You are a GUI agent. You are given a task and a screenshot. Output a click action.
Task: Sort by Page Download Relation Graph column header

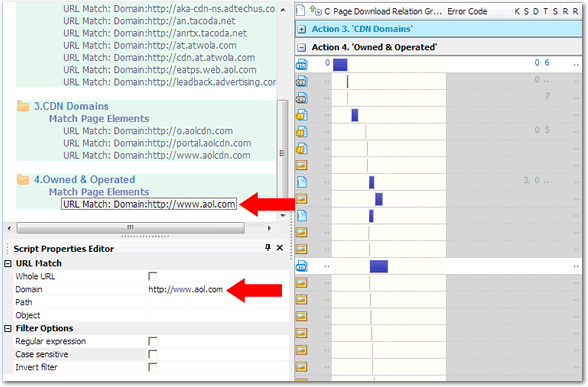tap(387, 11)
